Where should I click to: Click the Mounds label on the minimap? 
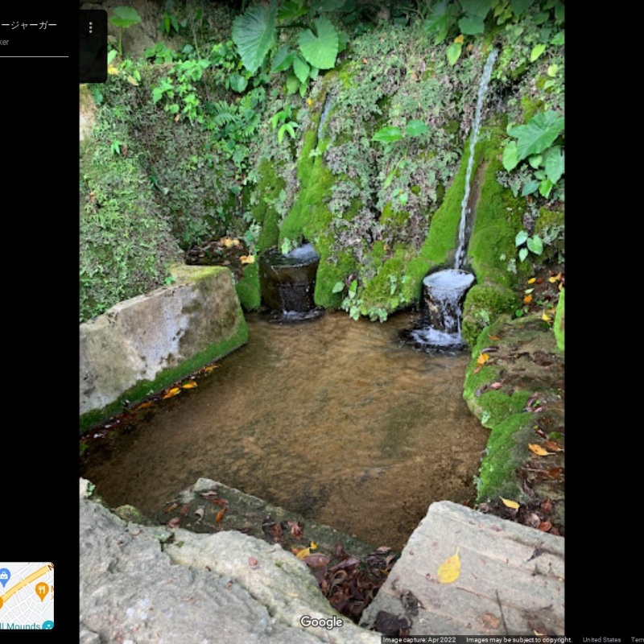(x=19, y=625)
